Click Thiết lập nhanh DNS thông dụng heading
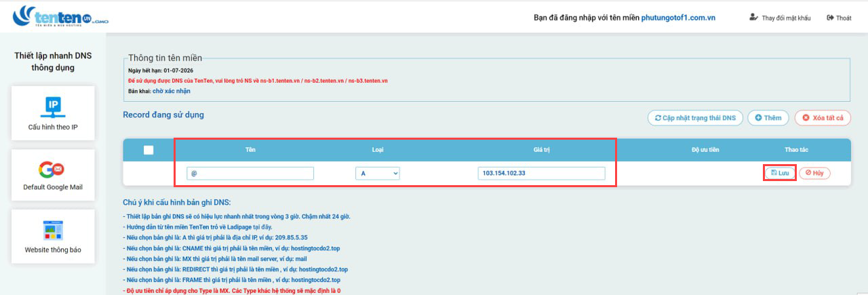Image resolution: width=868 pixels, height=295 pixels. 53,61
